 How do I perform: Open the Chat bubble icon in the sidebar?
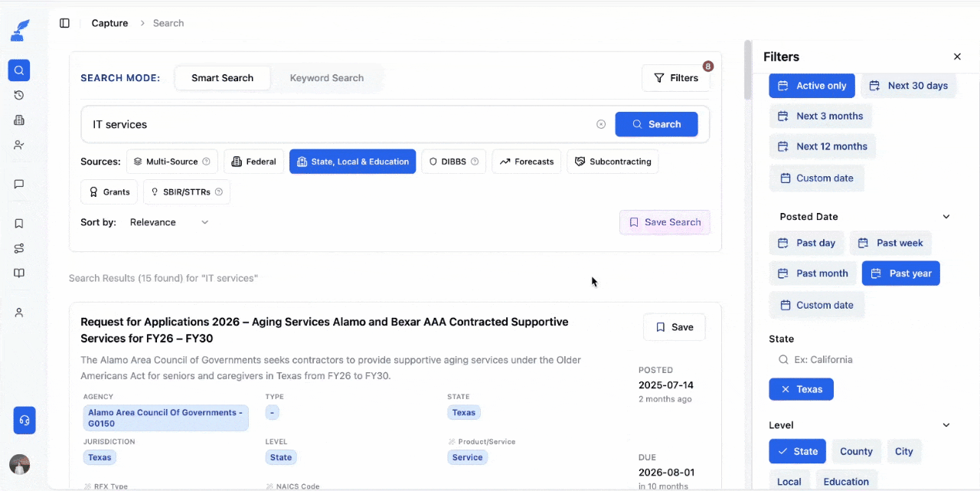(x=19, y=183)
